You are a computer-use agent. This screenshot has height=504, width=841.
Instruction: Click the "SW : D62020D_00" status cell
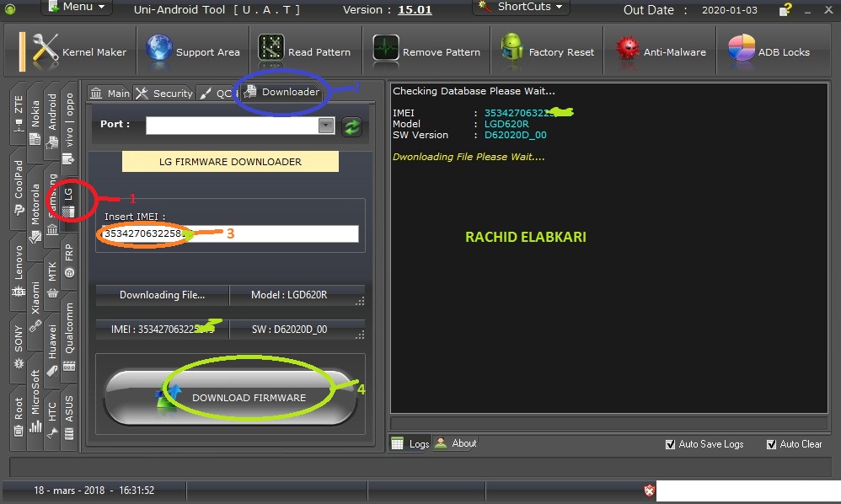click(297, 330)
